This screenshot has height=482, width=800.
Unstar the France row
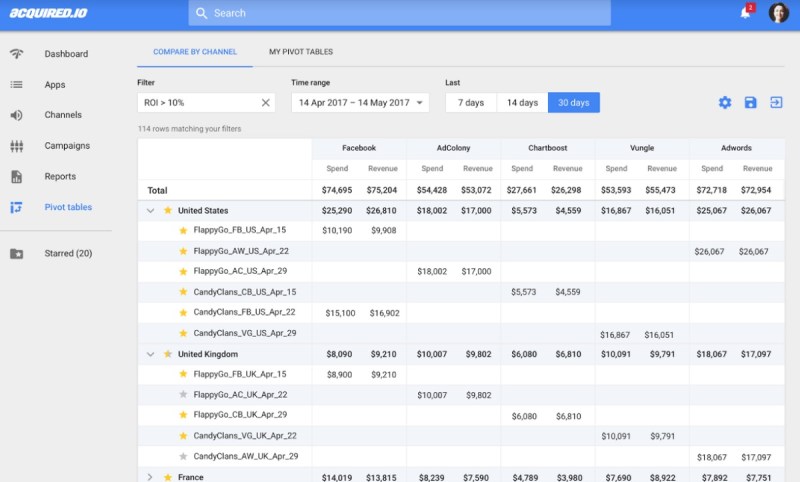[167, 477]
